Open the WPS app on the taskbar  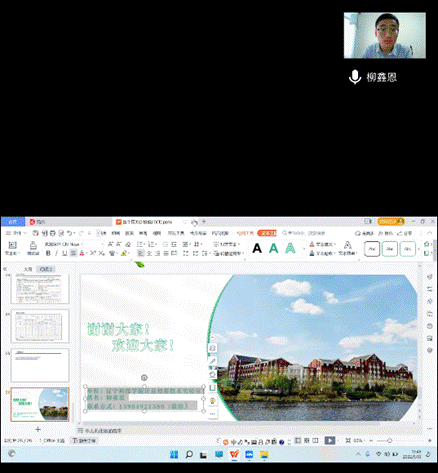tap(234, 454)
